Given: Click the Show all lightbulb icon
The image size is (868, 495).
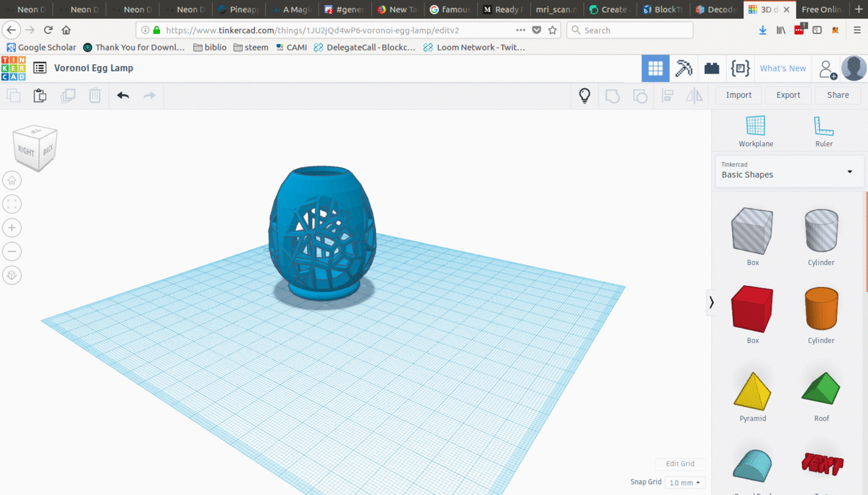Looking at the screenshot, I should (x=585, y=96).
